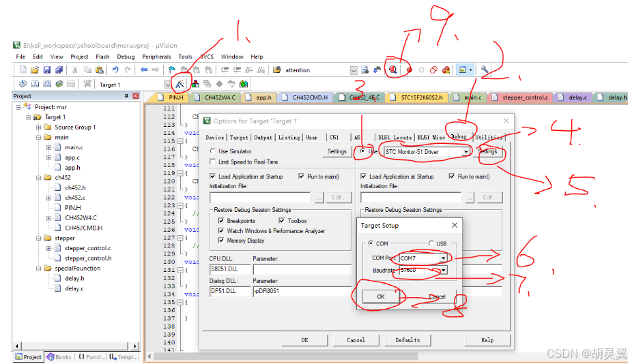
Task: Start debug session magnifier icon
Action: (x=393, y=70)
